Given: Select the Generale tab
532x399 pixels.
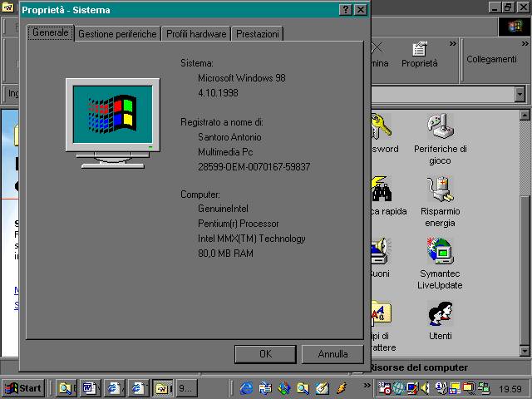Looking at the screenshot, I should coord(51,32).
